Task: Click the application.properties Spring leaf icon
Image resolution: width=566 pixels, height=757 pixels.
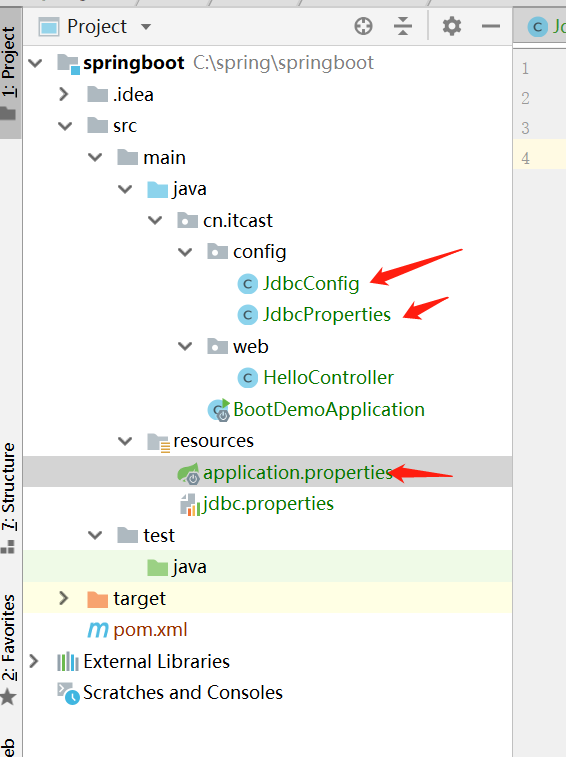Action: click(x=189, y=473)
